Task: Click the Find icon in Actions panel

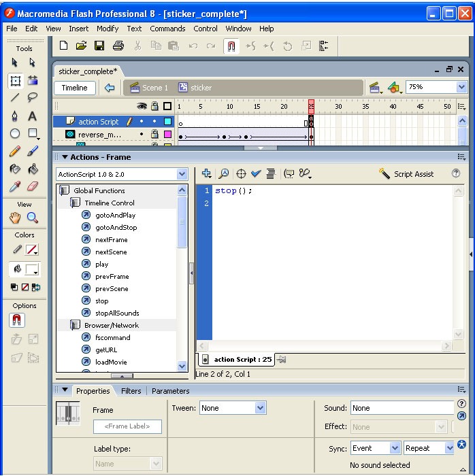Action: click(224, 173)
